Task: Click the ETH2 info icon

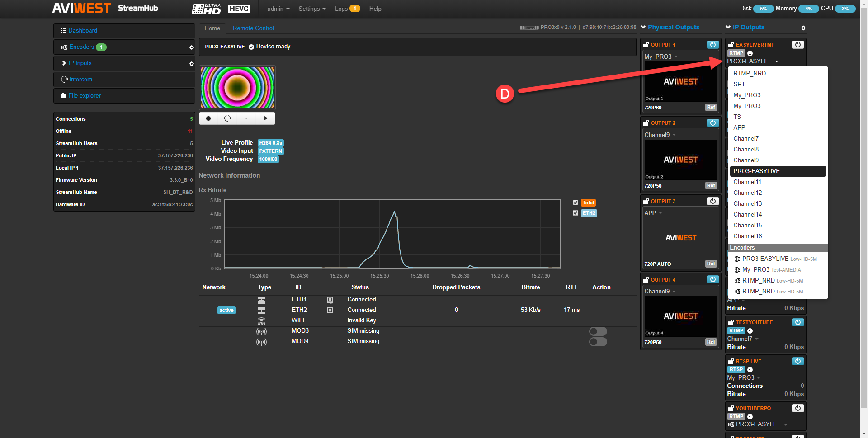Action: pyautogui.click(x=330, y=310)
